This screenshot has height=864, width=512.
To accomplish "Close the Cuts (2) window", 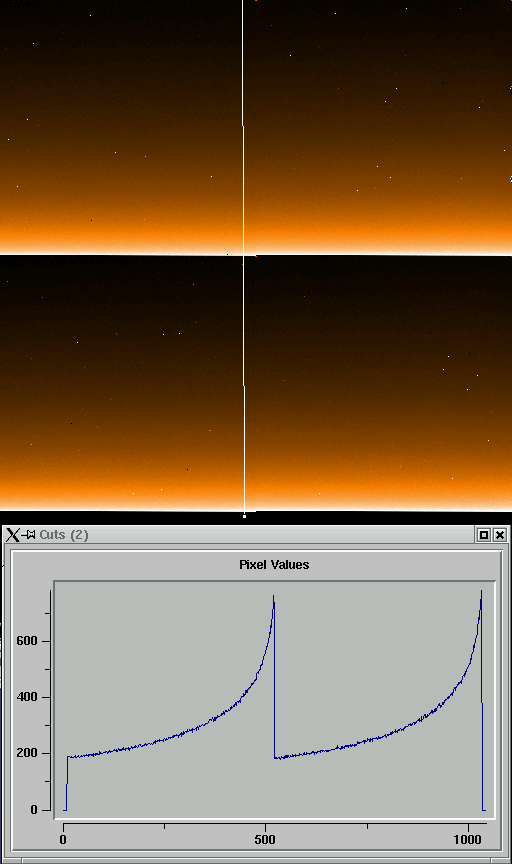I will click(499, 534).
